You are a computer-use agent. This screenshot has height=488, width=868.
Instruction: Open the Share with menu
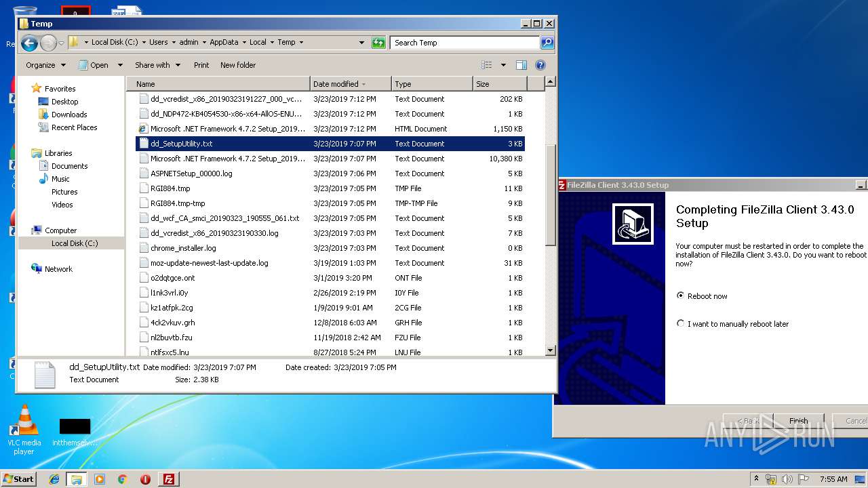tap(157, 65)
